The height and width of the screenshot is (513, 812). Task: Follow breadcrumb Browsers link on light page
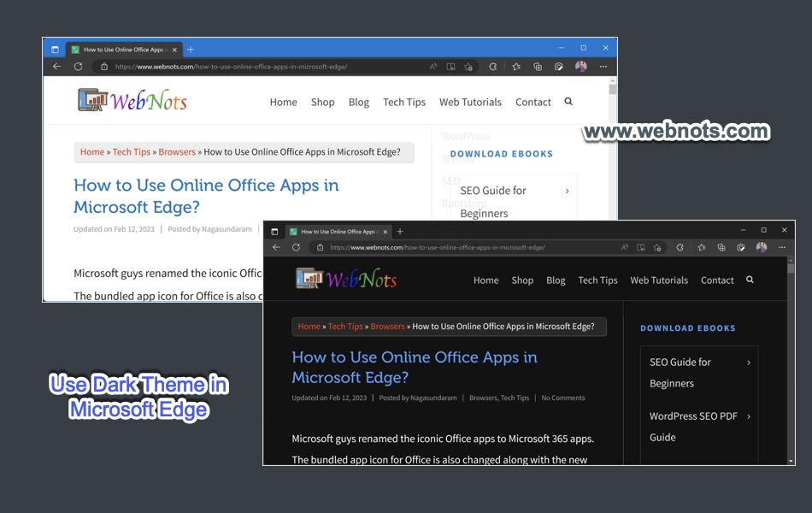[177, 152]
